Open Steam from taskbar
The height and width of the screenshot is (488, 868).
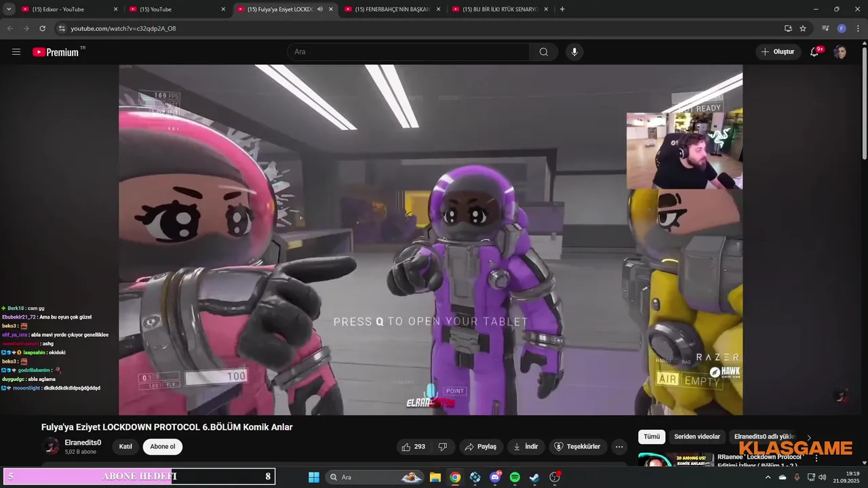(x=534, y=477)
